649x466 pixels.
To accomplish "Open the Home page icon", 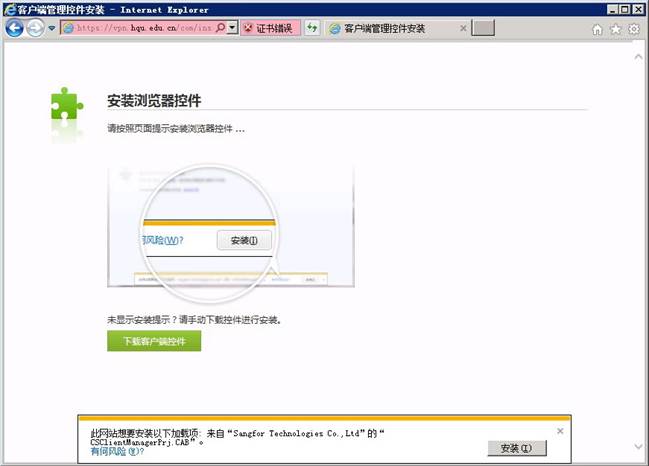I will (x=597, y=29).
